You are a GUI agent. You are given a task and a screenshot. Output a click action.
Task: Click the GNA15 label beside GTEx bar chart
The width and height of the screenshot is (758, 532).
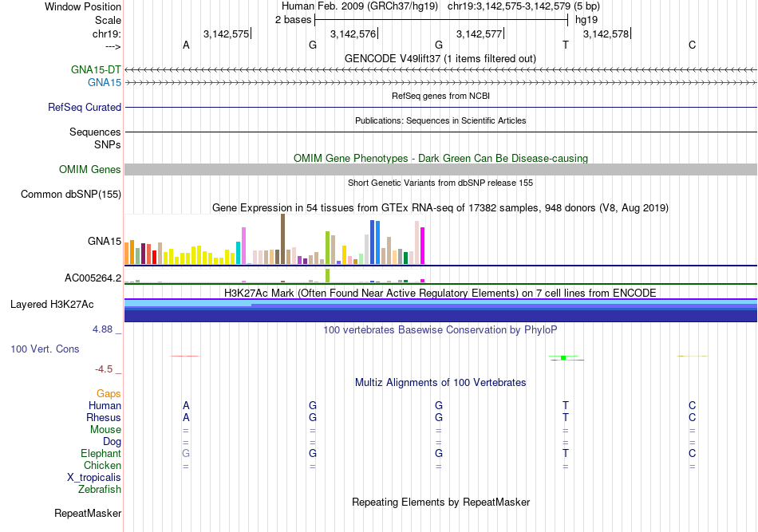(x=105, y=241)
